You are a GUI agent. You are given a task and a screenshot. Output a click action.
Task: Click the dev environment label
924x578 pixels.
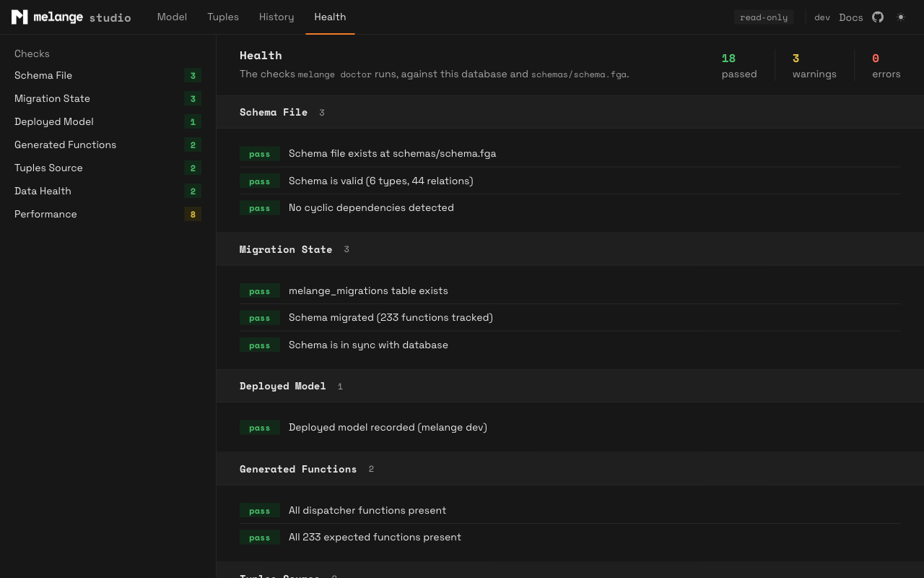(822, 17)
